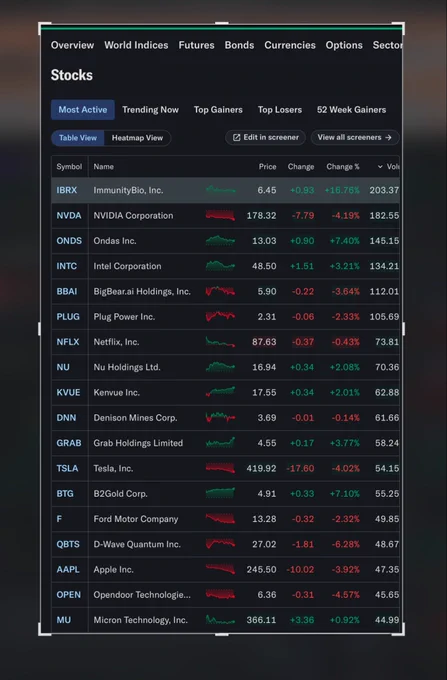This screenshot has width=447, height=680.
Task: Click the D-Wave Quantum Inc. name
Action: coord(137,544)
